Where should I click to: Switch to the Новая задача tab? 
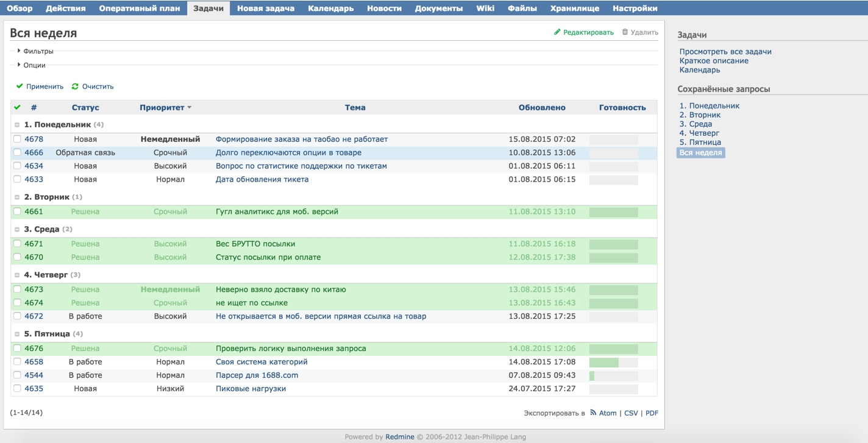pyautogui.click(x=266, y=9)
